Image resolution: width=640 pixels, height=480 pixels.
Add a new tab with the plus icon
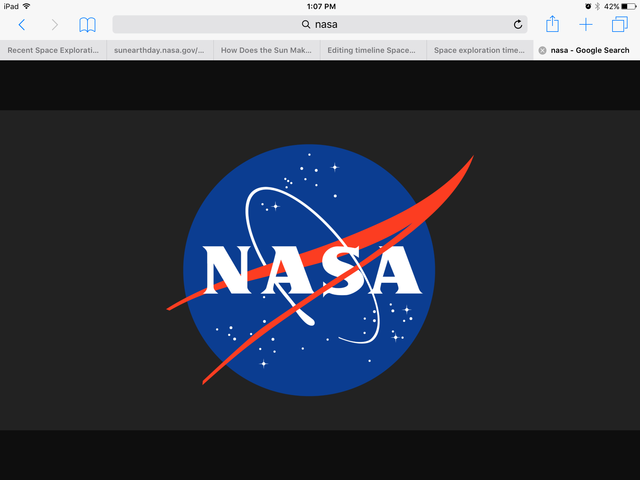586,24
